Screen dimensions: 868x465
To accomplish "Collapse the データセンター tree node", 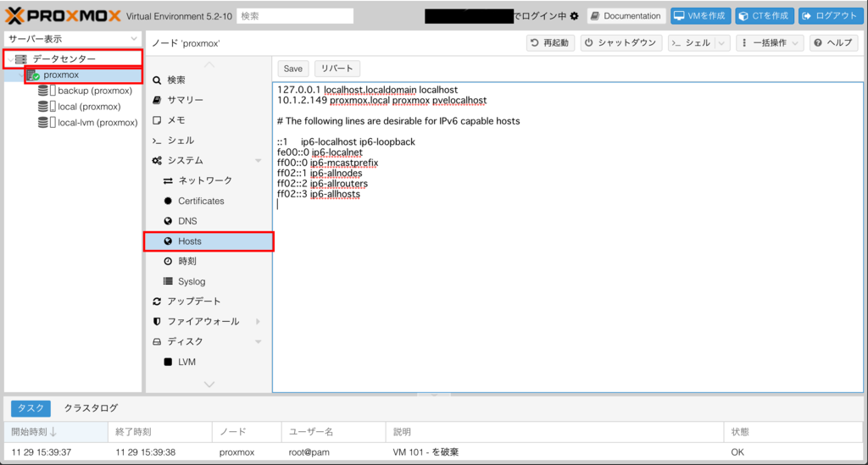I will pyautogui.click(x=10, y=58).
